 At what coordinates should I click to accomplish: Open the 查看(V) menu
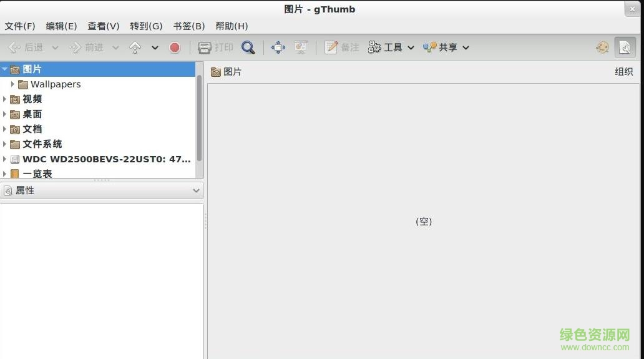point(103,26)
